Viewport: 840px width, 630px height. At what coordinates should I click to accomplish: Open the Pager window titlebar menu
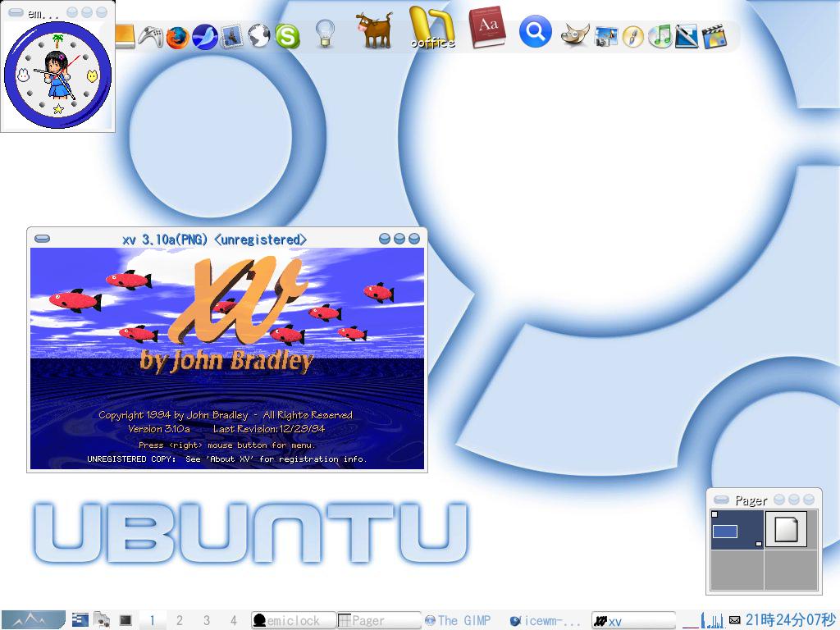tap(720, 499)
